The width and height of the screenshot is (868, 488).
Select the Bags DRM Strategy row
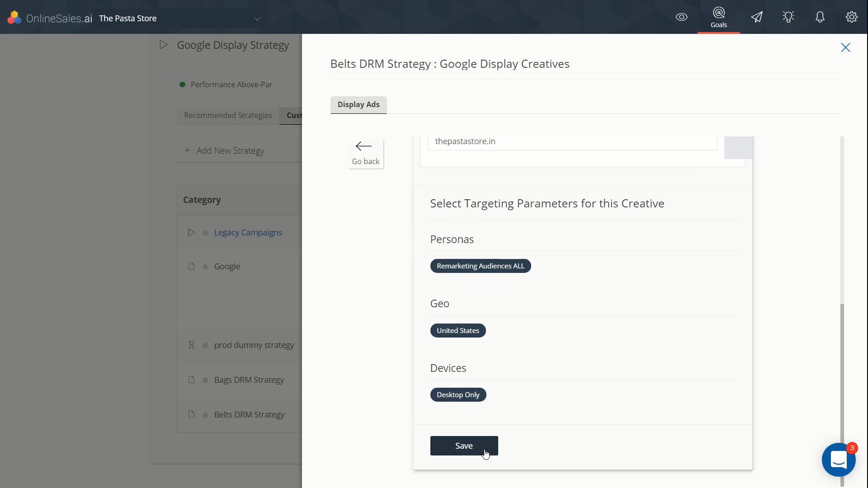coord(240,380)
